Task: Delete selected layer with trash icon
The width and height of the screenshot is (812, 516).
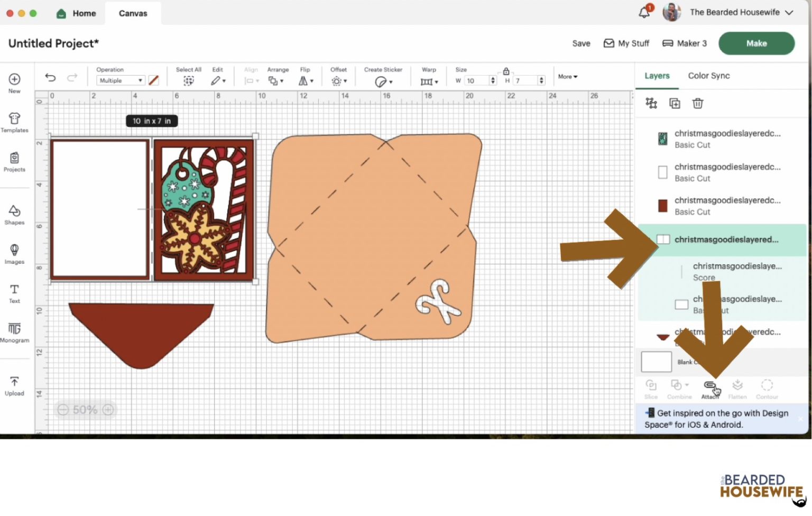Action: pyautogui.click(x=698, y=104)
